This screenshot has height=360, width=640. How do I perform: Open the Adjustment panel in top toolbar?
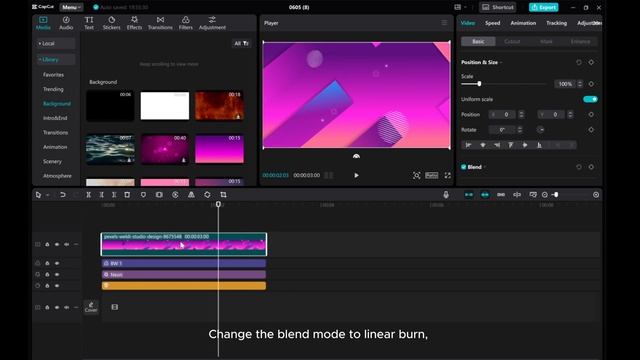pos(212,23)
